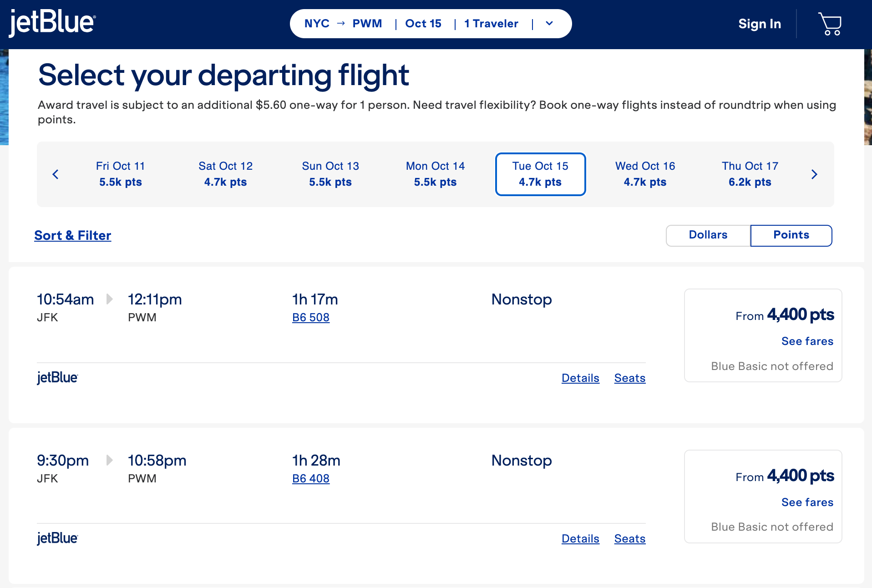Switch fare display to Dollars
Screen dimensions: 872x588
[708, 235]
